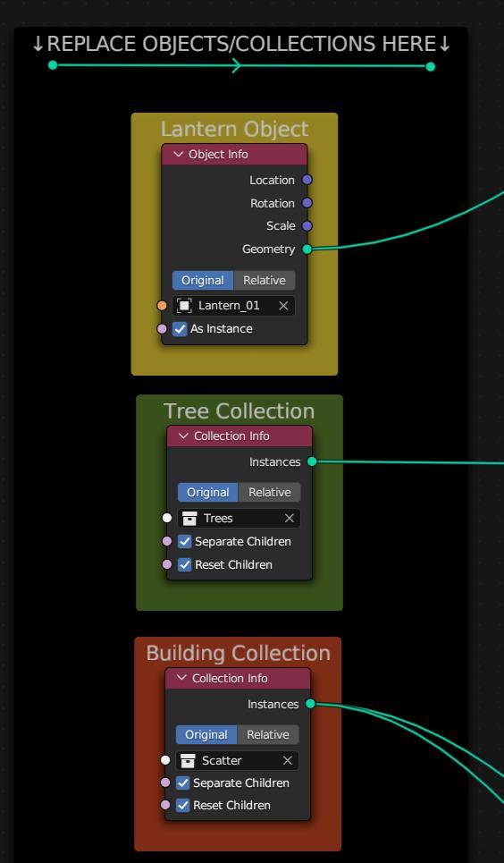Clear the Trees collection field

[x=289, y=518]
